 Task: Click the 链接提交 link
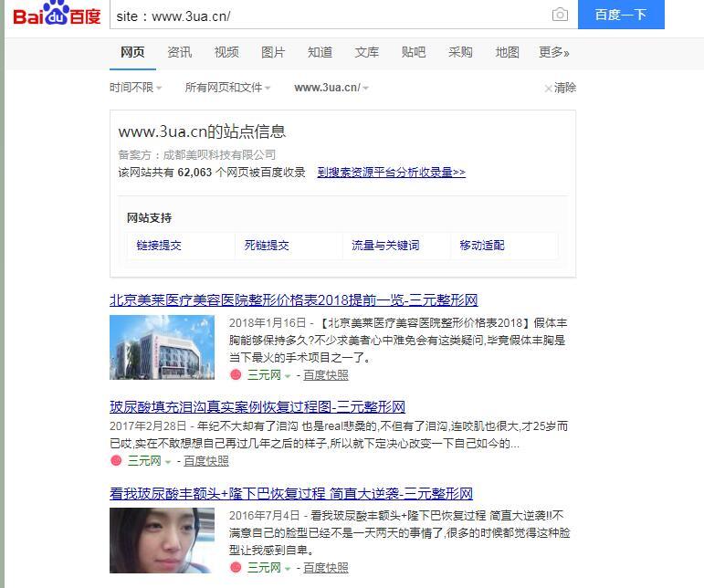[159, 245]
